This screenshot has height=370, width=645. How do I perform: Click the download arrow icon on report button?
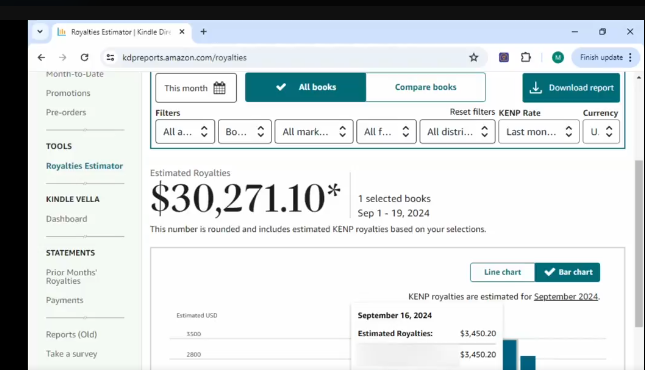coord(536,88)
